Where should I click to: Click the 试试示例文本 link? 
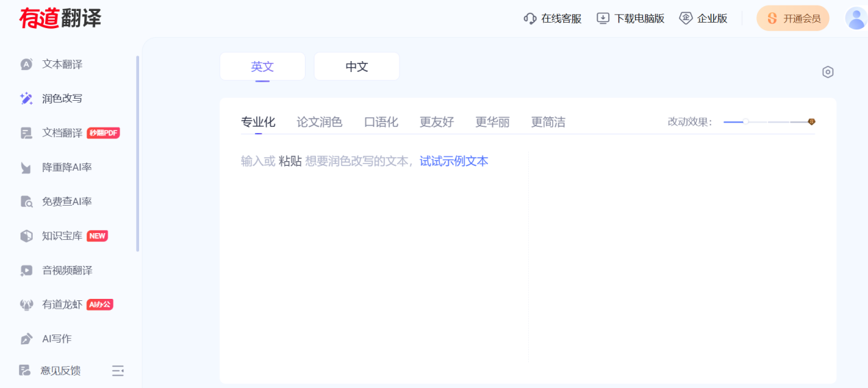pyautogui.click(x=454, y=161)
